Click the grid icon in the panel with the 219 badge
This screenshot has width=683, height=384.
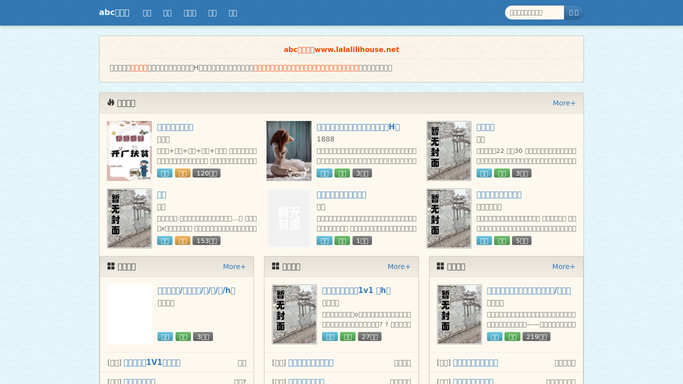pyautogui.click(x=440, y=266)
